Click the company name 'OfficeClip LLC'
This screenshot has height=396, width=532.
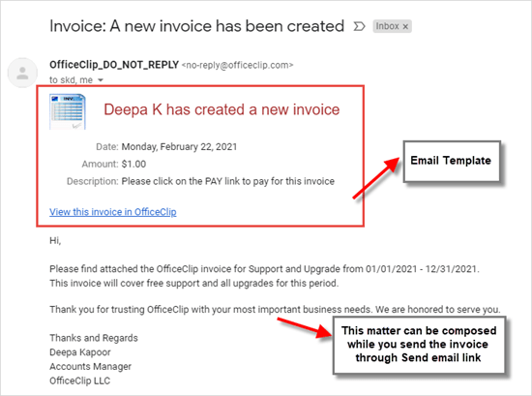pos(79,381)
